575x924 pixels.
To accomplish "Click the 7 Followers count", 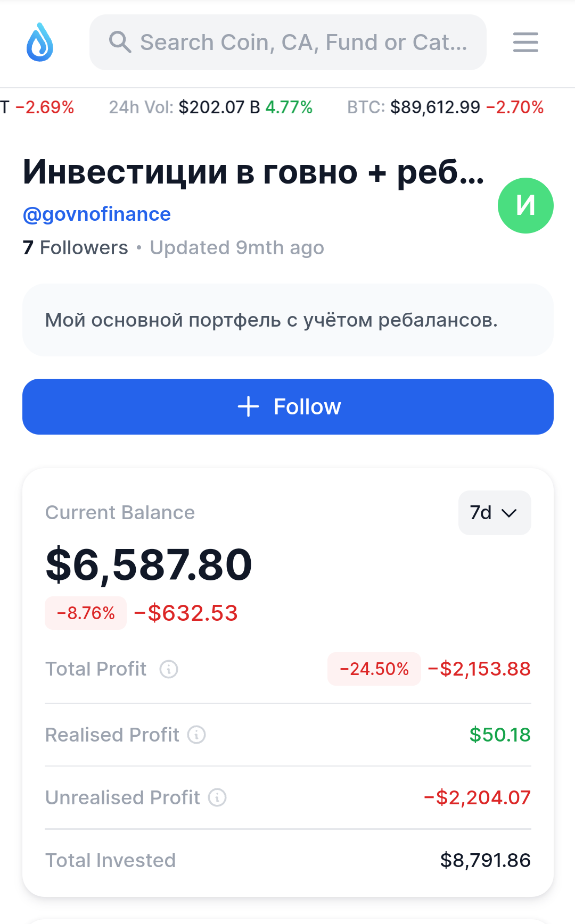I will point(75,247).
